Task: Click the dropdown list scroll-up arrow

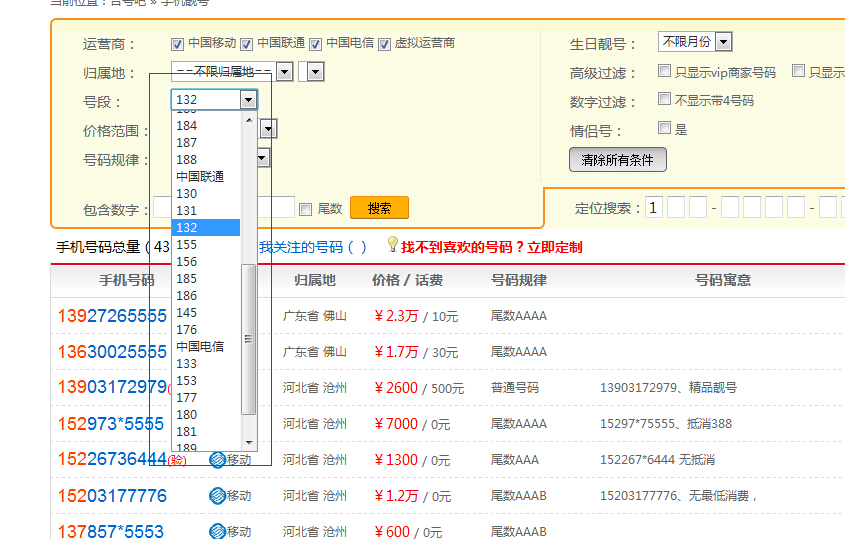Action: click(248, 120)
